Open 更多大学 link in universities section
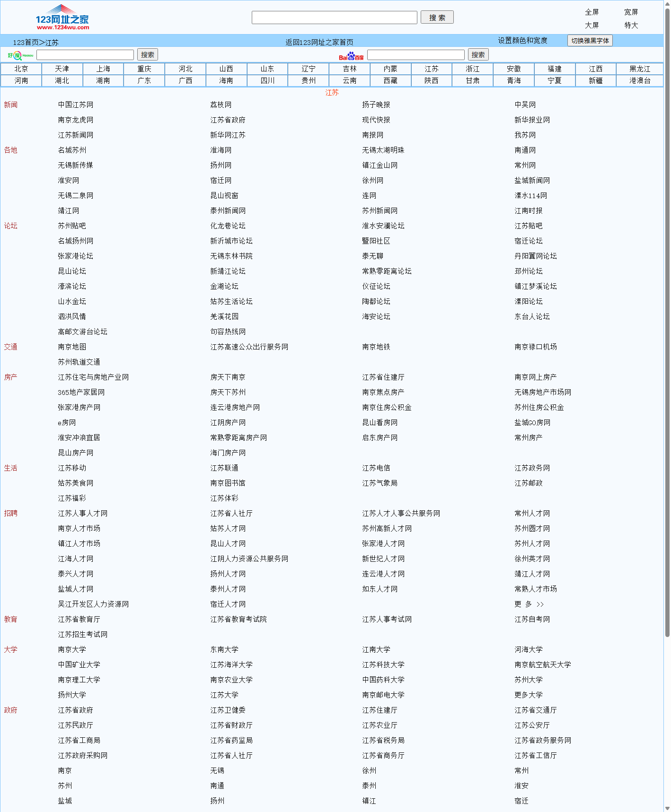This screenshot has width=671, height=812. tap(529, 695)
